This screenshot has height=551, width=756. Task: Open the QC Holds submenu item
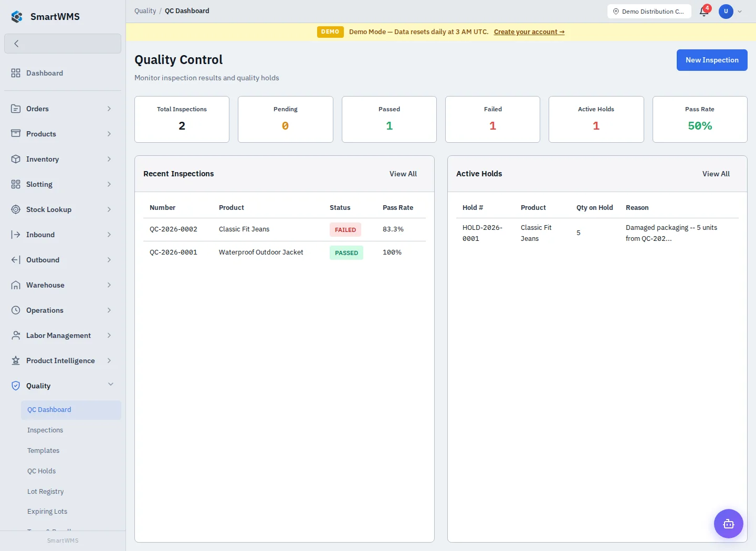point(71,471)
